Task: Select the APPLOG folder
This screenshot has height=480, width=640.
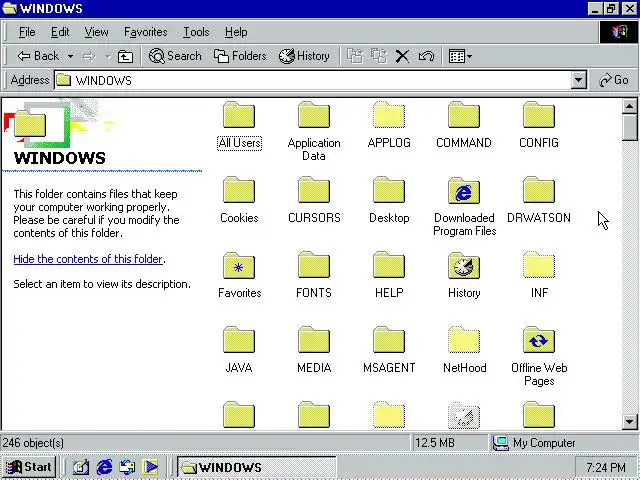Action: pos(389,125)
